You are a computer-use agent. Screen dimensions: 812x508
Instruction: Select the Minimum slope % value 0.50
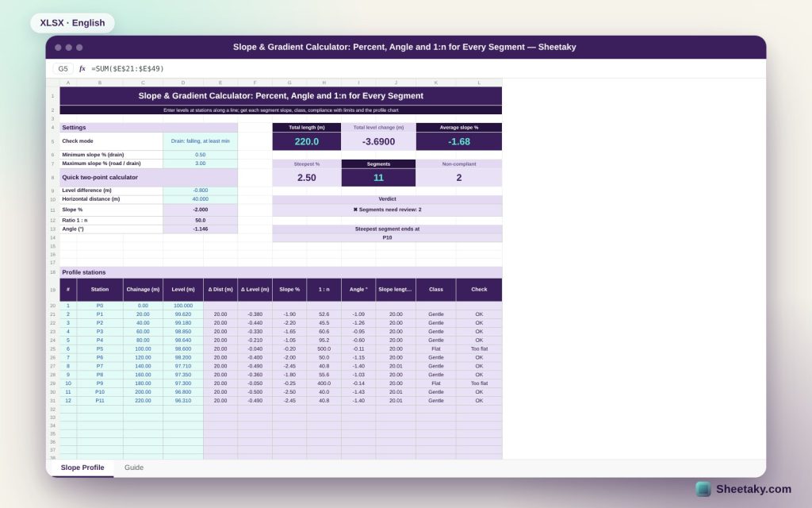(200, 155)
